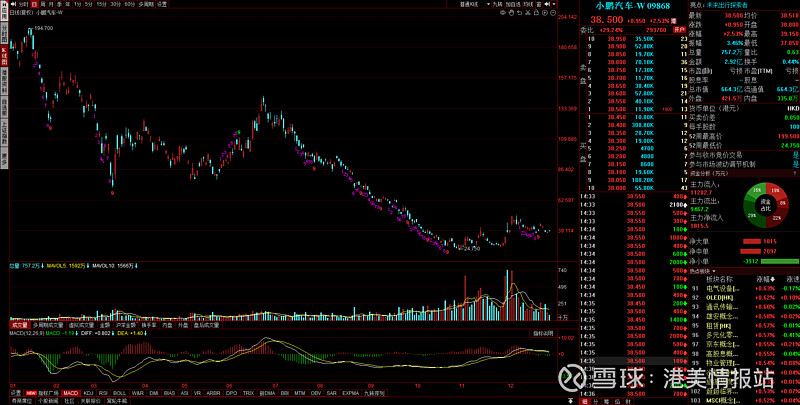Switch chart to 15分 period
This screenshot has height=405, width=800.
101,4
